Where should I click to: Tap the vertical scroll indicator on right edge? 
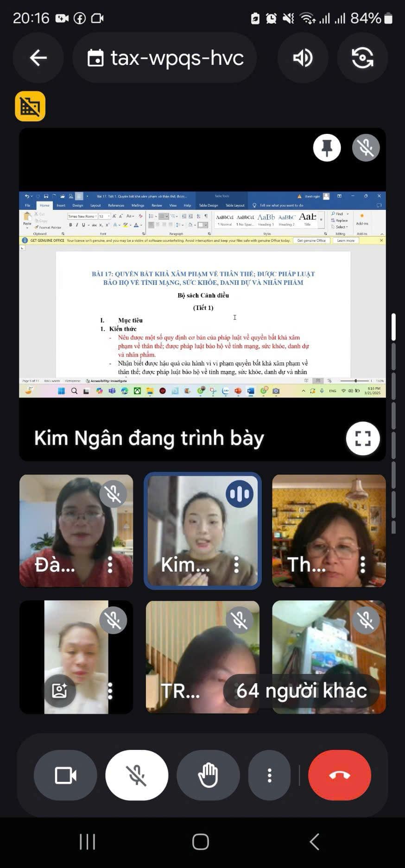click(x=393, y=327)
